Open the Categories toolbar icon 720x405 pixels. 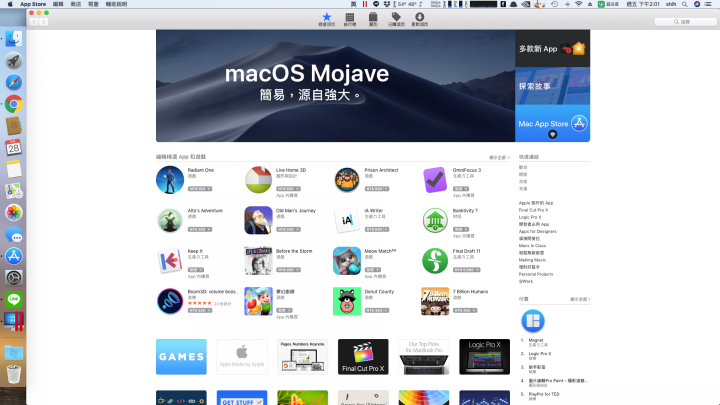(373, 19)
